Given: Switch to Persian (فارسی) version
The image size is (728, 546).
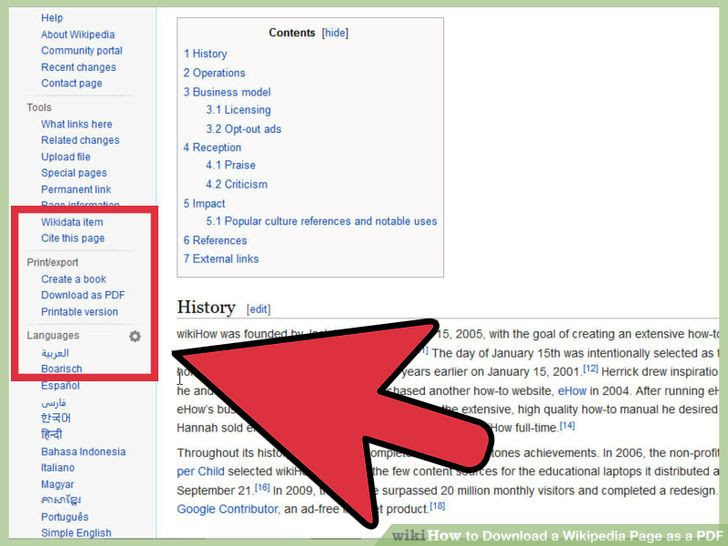Looking at the screenshot, I should 53,403.
